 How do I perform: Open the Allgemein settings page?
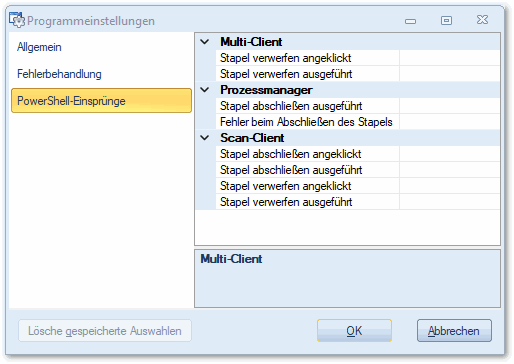click(39, 47)
